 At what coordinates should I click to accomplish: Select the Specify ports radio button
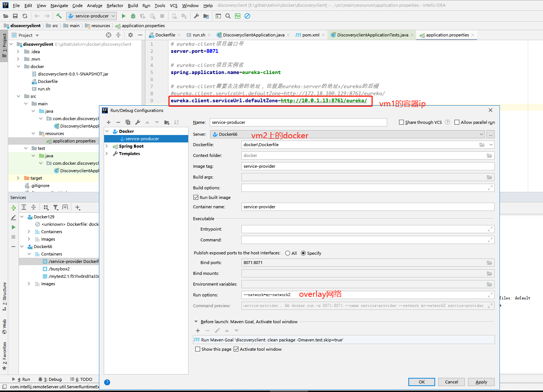tap(303, 253)
